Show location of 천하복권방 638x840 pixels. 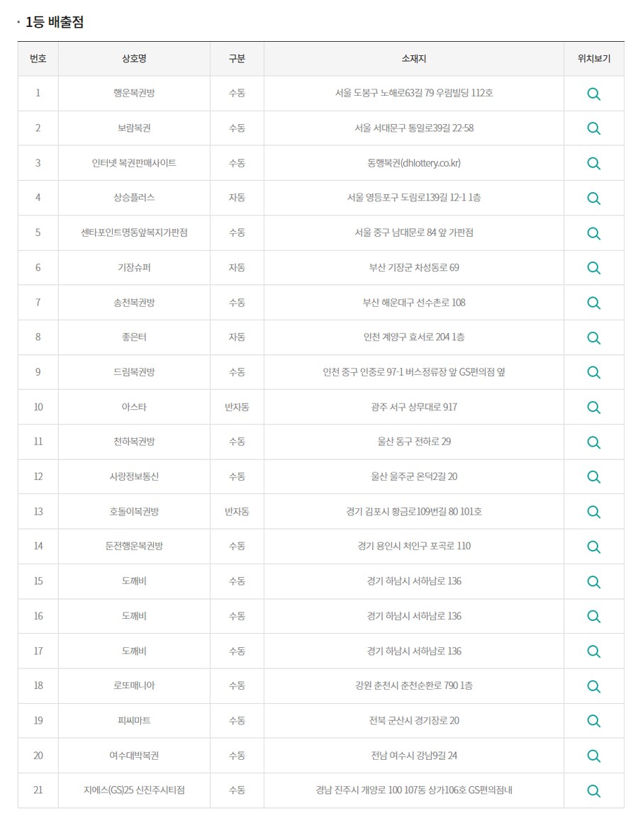pos(593,442)
